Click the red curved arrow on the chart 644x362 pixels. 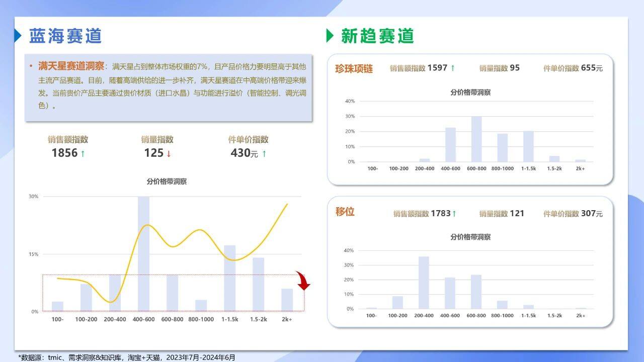303,281
